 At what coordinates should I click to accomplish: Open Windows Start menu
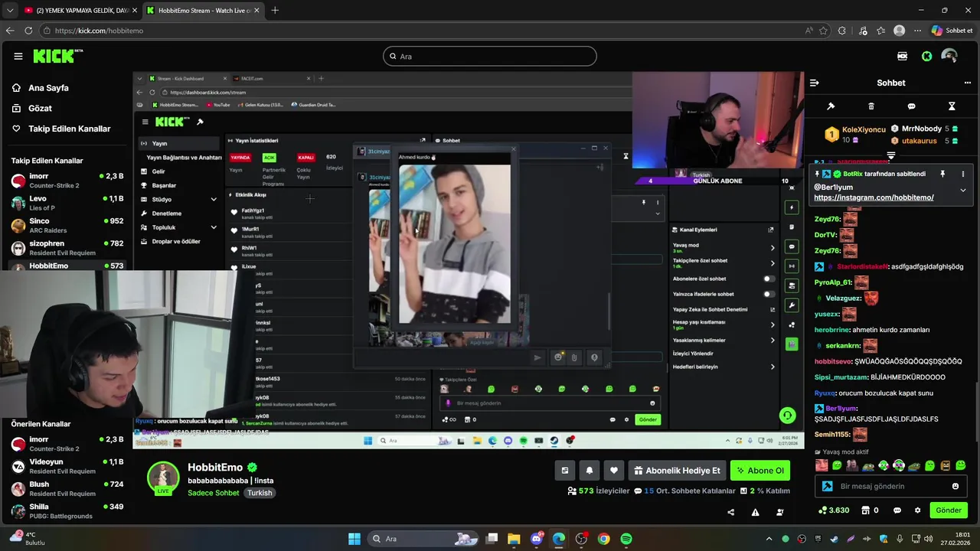pyautogui.click(x=354, y=539)
